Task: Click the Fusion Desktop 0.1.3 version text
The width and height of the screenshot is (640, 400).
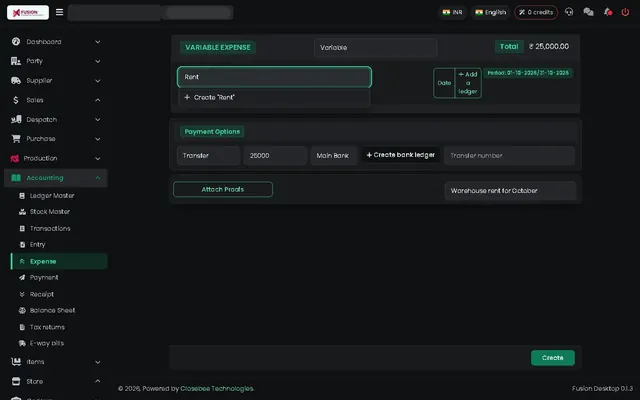Action: 602,389
